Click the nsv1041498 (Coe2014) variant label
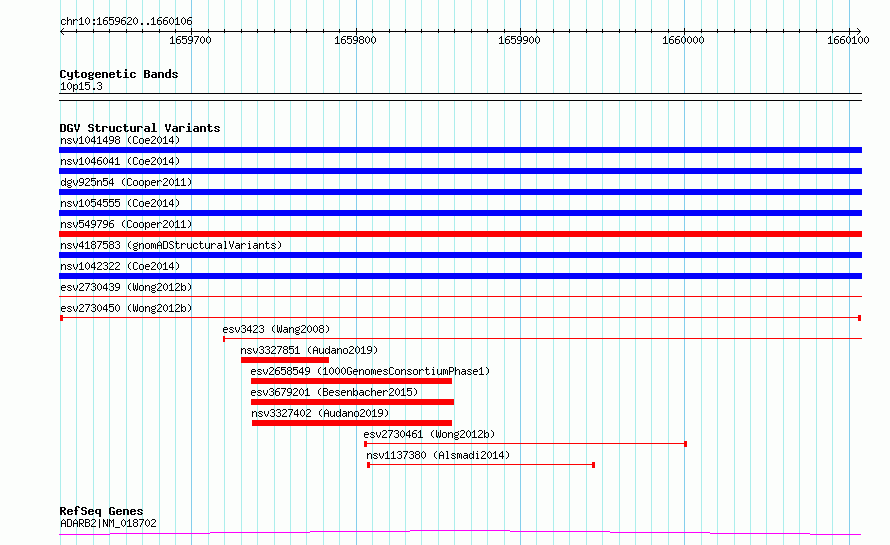Viewport: 890px width, 545px height. pyautogui.click(x=120, y=140)
